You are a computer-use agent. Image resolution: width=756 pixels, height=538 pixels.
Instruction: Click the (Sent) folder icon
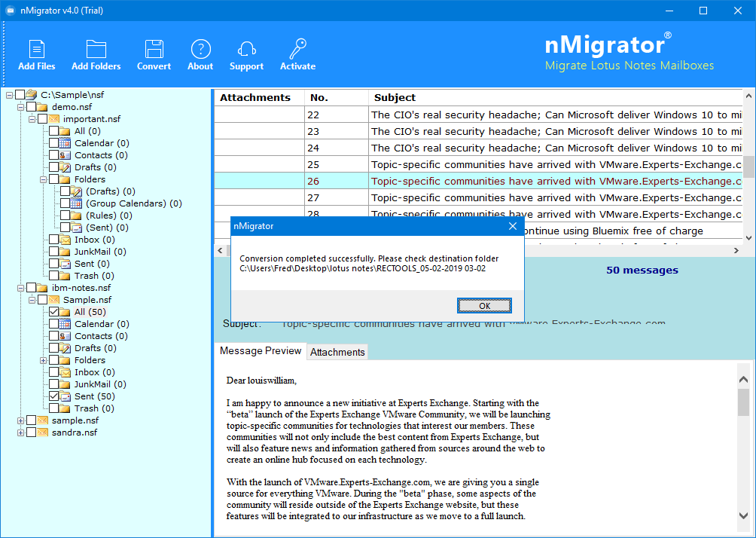point(76,228)
